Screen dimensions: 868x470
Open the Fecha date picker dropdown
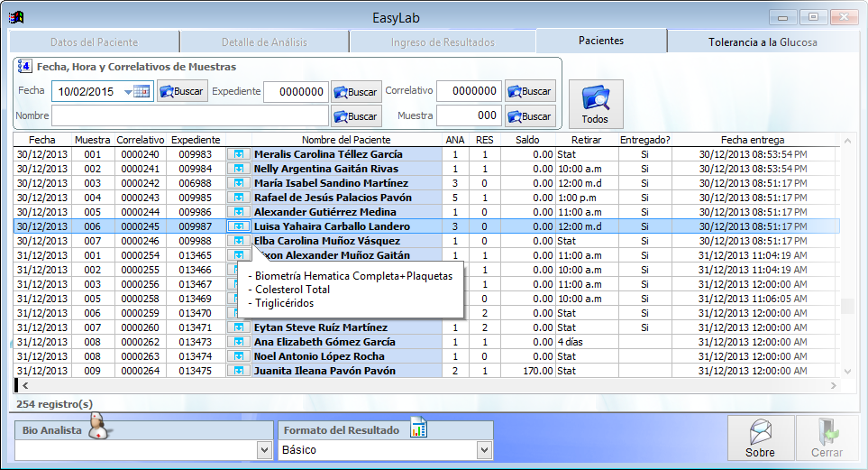pos(129,91)
